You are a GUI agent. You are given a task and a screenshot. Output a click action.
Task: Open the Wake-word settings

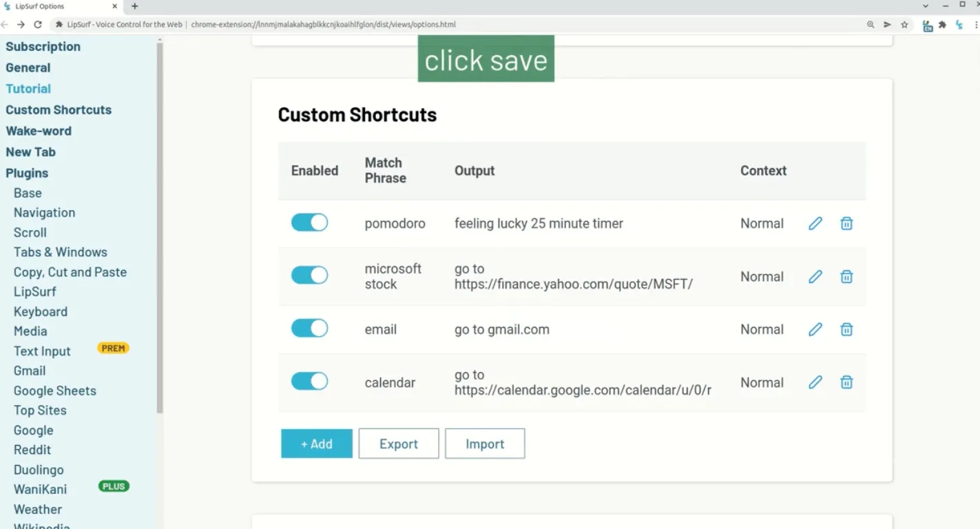(39, 131)
